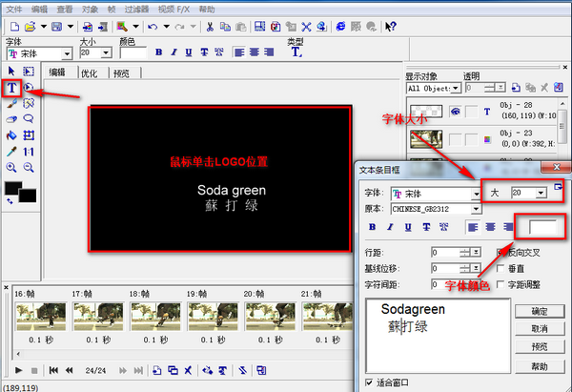This screenshot has height=392, width=572.
Task: Select the Text tool in the toolbox
Action: [11, 88]
